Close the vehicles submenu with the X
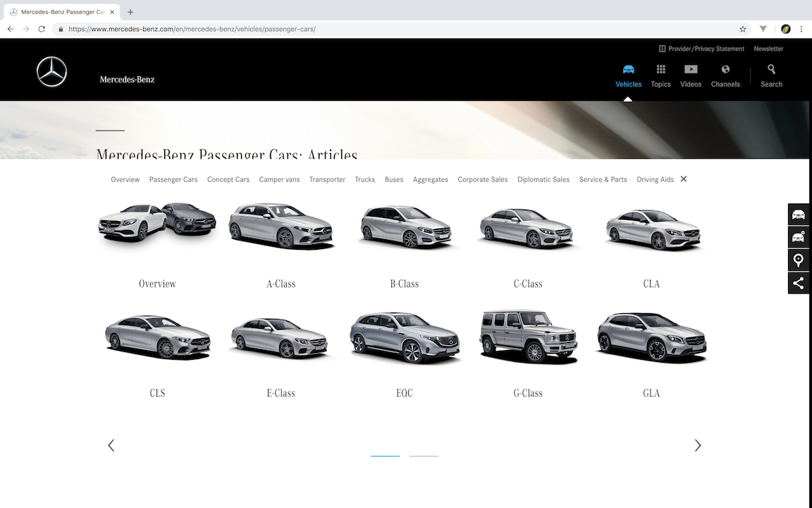Viewport: 812px width, 508px height. point(684,179)
